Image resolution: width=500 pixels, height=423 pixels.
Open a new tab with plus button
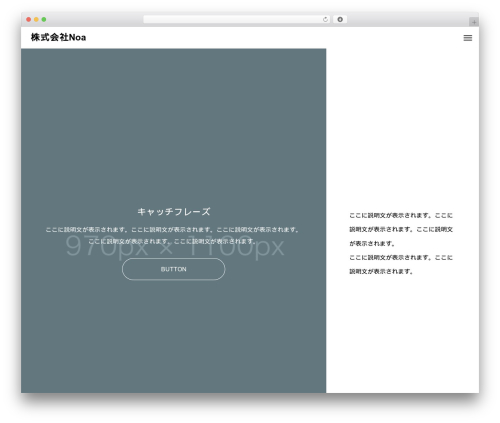pos(474,22)
